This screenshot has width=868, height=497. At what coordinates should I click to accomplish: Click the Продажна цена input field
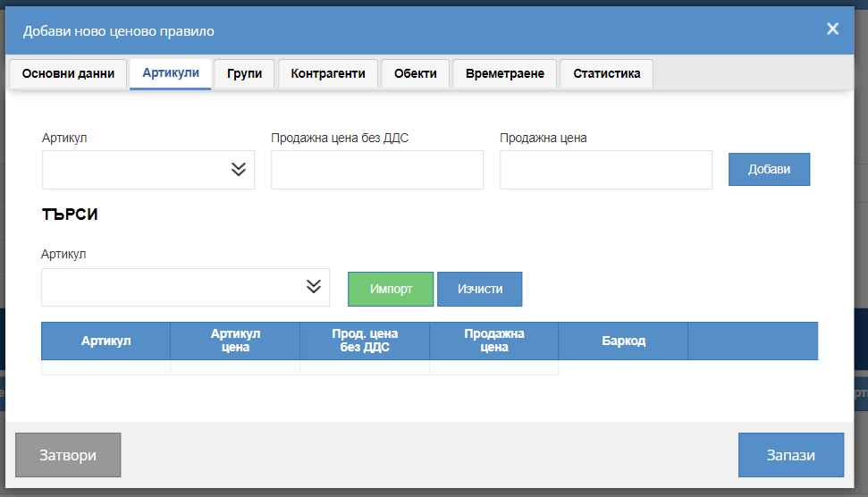606,170
